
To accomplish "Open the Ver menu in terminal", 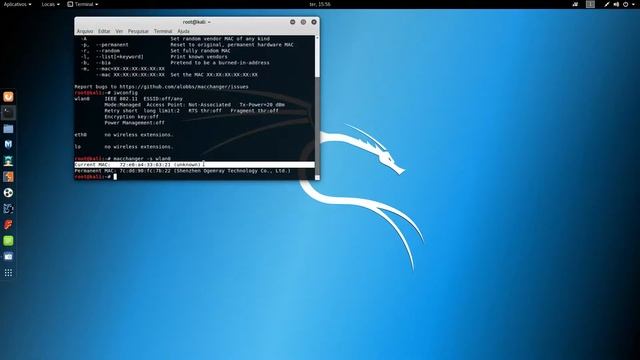I will click(119, 31).
